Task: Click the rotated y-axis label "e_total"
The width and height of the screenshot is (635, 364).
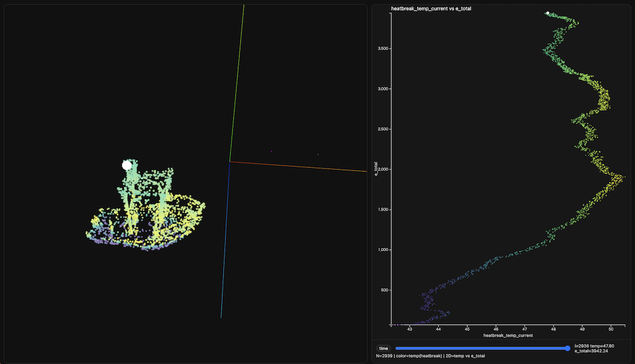Action: click(x=377, y=170)
